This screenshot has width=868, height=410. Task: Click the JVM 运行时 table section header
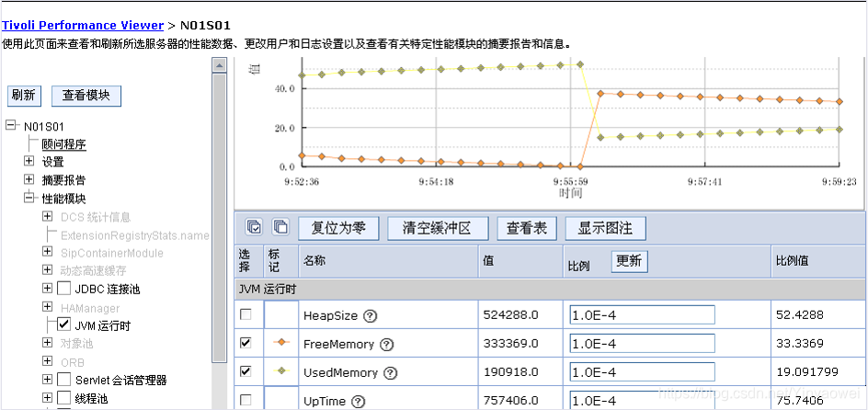pyautogui.click(x=549, y=290)
